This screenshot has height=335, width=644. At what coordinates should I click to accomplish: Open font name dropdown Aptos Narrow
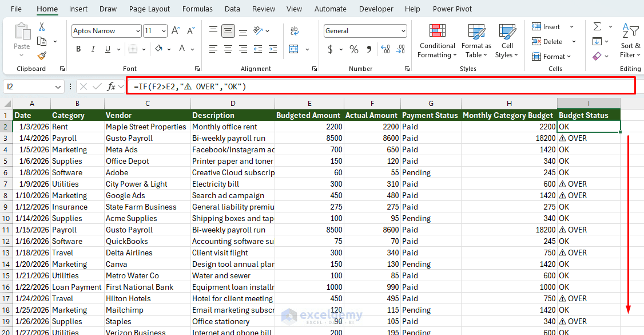click(x=138, y=31)
